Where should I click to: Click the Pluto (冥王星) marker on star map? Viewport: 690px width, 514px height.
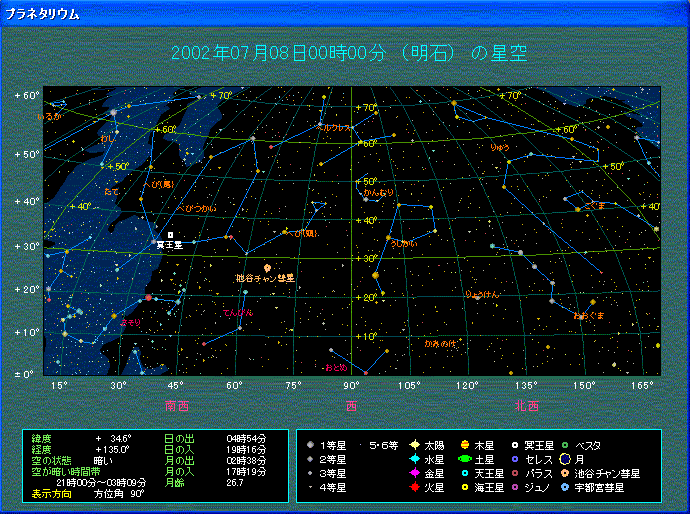171,235
